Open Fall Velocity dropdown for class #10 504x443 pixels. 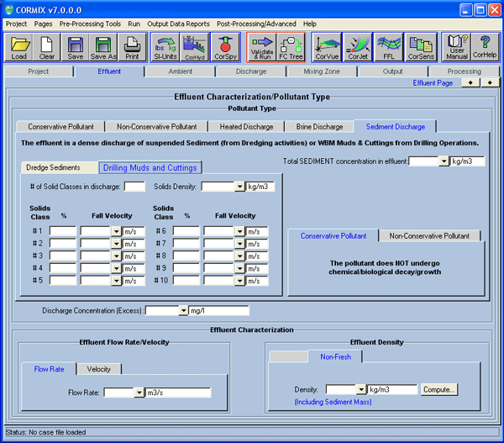pyautogui.click(x=239, y=281)
